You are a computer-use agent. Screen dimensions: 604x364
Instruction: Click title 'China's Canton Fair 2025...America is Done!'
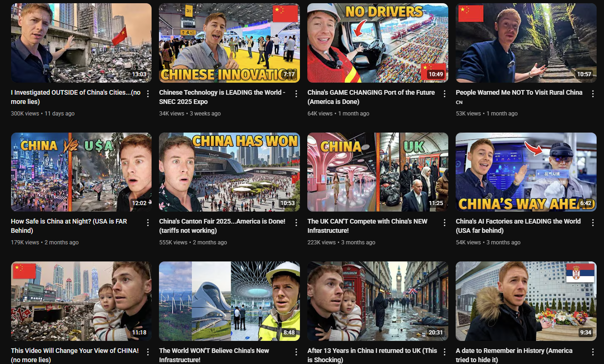(x=222, y=226)
